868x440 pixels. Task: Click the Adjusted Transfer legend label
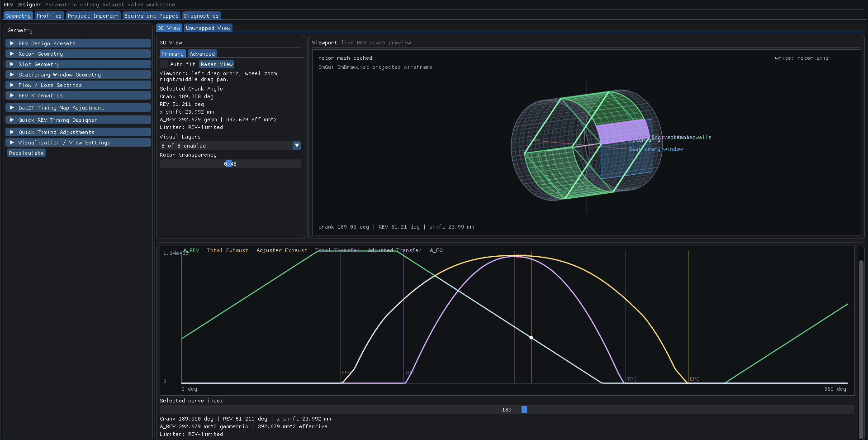(394, 250)
